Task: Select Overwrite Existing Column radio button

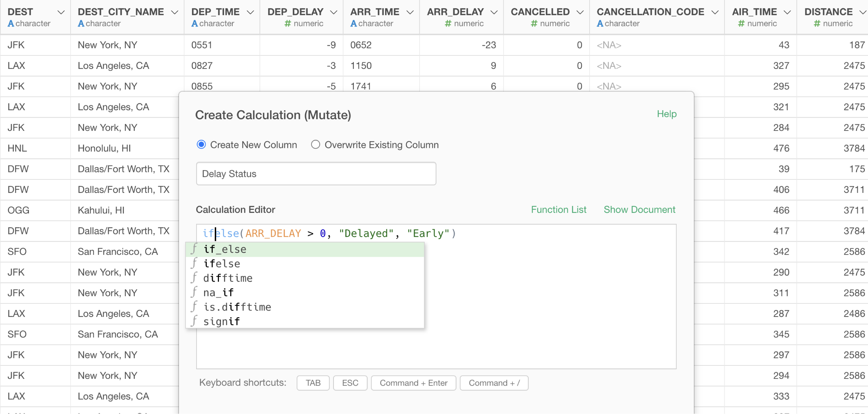Action: pos(315,145)
